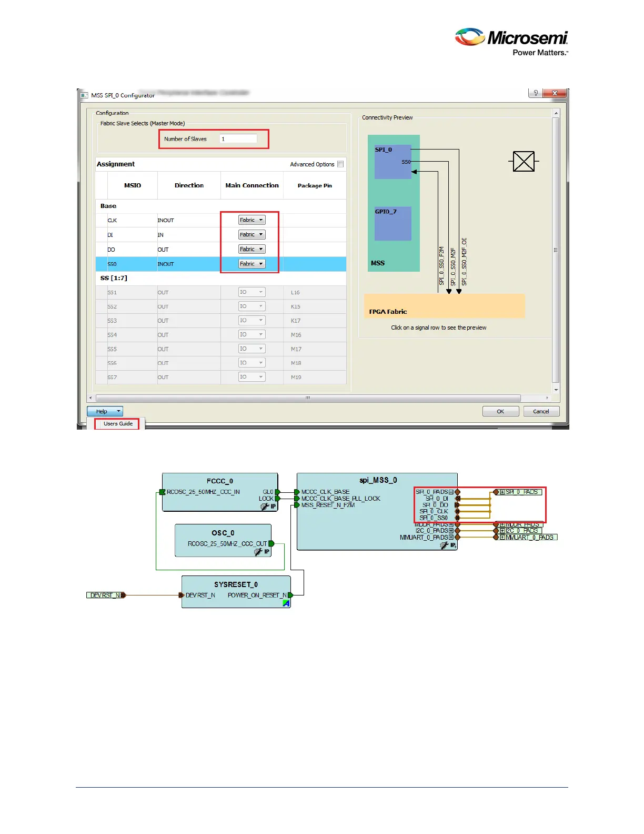This screenshot has width=644, height=834.
Task: Click the MCCC_CLK_BASE input pin on spi_MSS_0
Action: (297, 492)
